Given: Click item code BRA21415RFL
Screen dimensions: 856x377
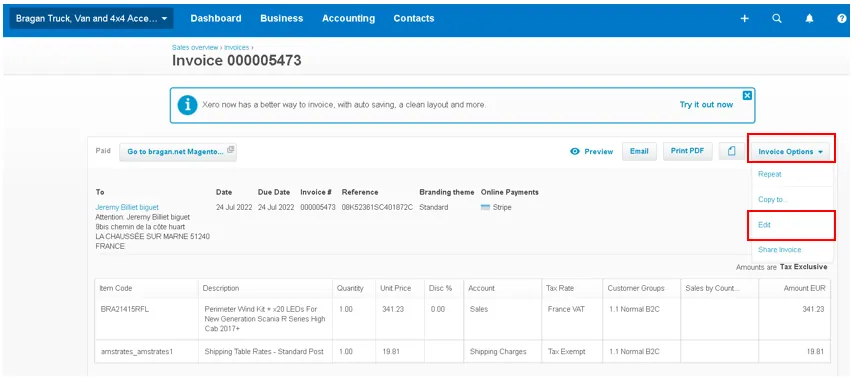Looking at the screenshot, I should tap(125, 309).
